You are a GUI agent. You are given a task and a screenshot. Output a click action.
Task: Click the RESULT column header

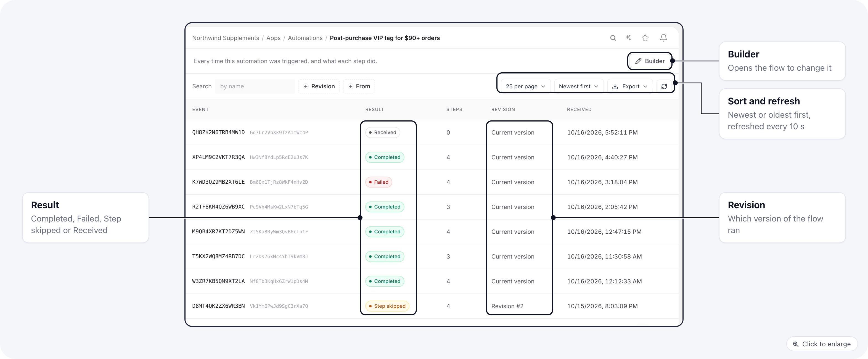coord(374,110)
